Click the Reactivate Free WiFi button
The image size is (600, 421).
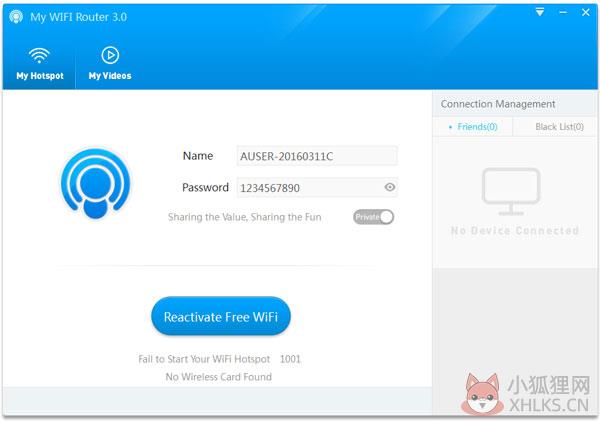pyautogui.click(x=221, y=317)
